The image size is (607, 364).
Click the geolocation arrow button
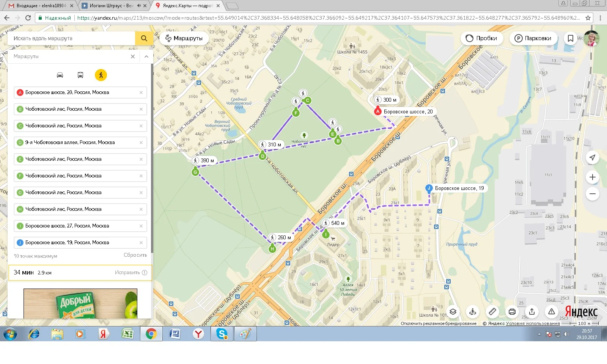pos(593,157)
